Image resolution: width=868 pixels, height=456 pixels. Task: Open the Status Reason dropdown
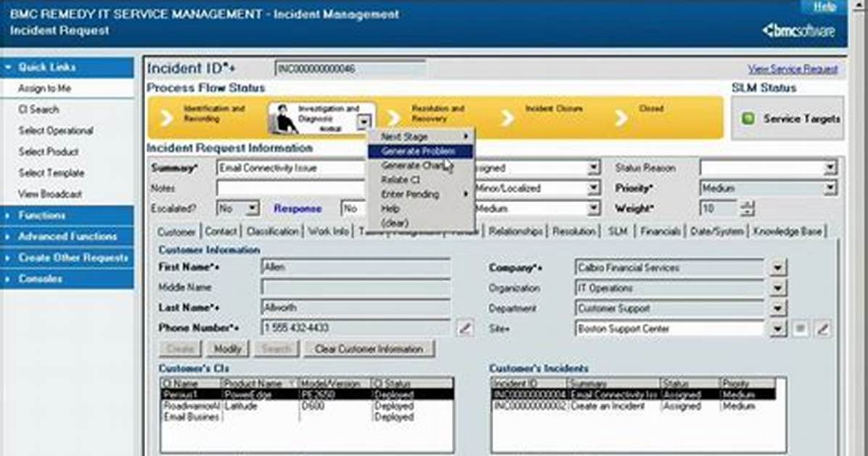click(830, 168)
